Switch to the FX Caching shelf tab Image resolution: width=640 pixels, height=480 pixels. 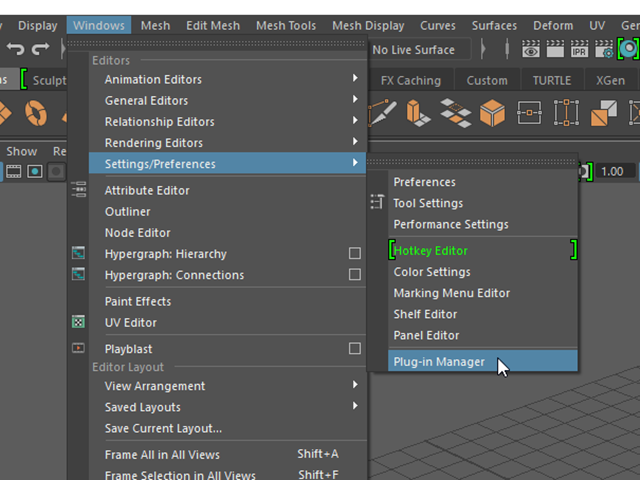point(411,80)
